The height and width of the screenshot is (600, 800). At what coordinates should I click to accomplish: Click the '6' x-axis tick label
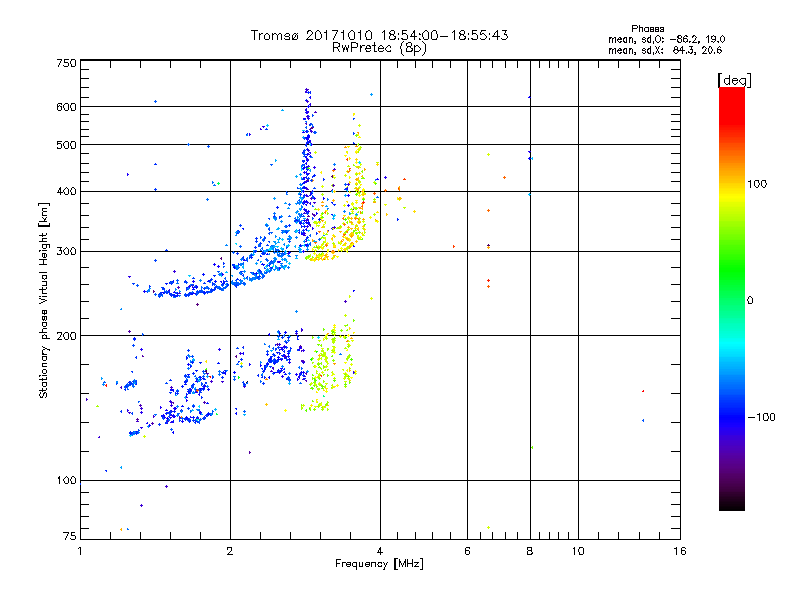pyautogui.click(x=467, y=551)
